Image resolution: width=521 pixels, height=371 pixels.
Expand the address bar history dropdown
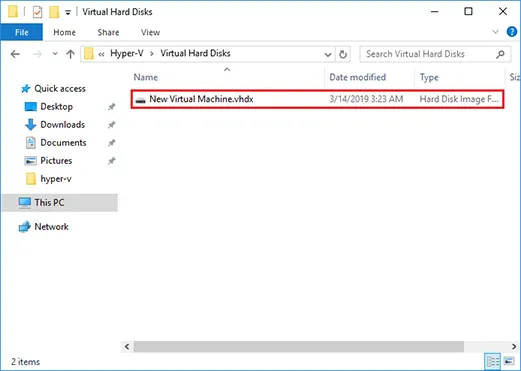pos(328,54)
